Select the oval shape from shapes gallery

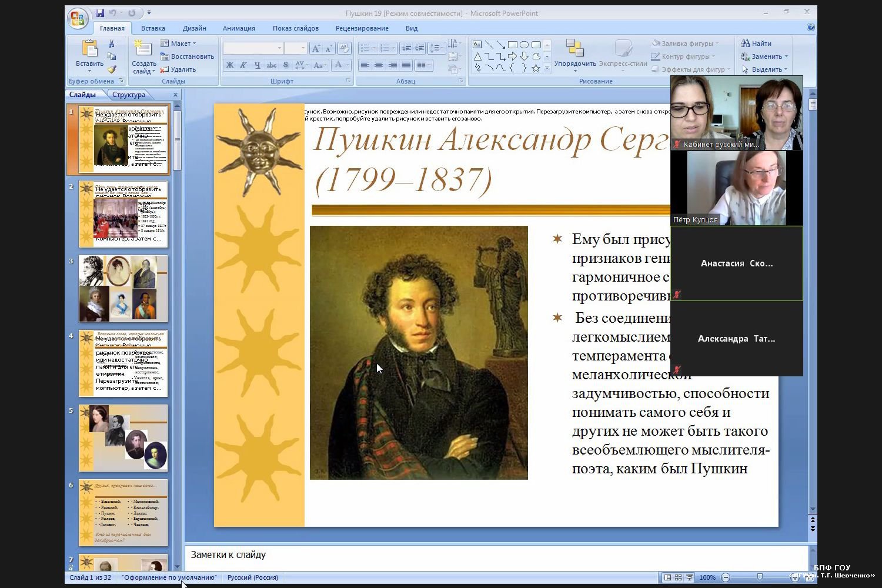(x=524, y=45)
